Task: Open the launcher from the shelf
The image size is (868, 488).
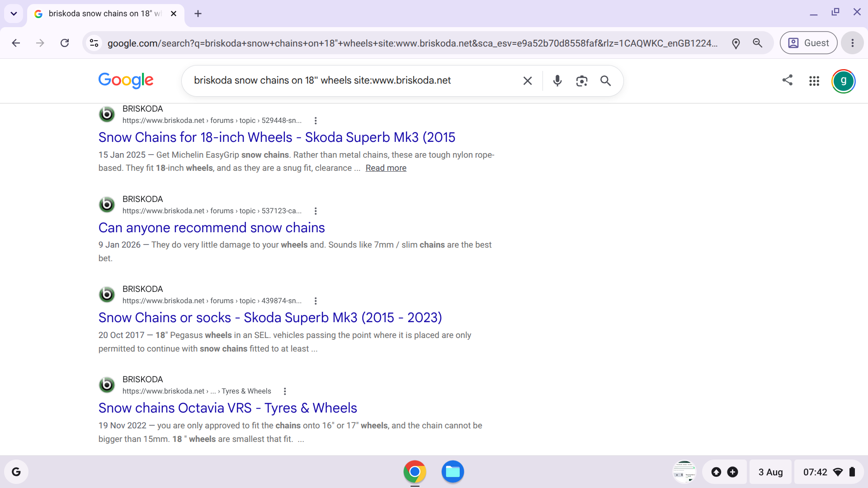Action: point(16,472)
